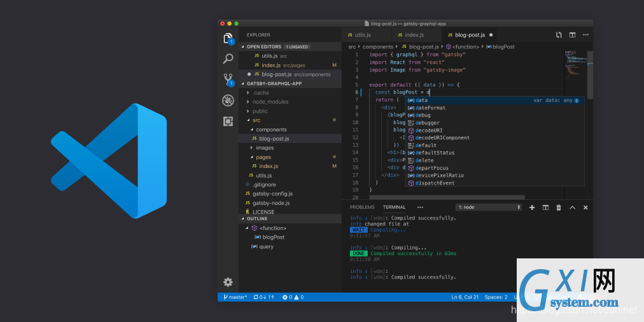Choose decodeURIComponent from autocomplete list

point(495,138)
